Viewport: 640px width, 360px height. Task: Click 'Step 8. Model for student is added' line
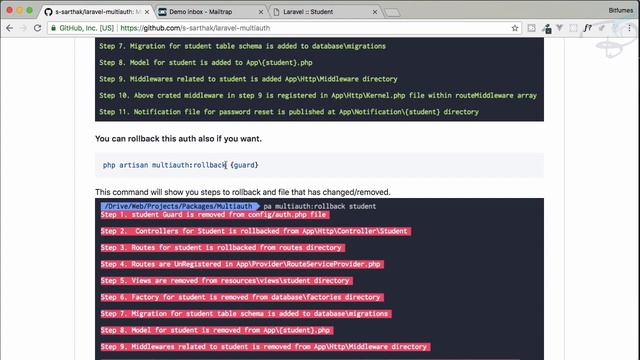(205, 62)
